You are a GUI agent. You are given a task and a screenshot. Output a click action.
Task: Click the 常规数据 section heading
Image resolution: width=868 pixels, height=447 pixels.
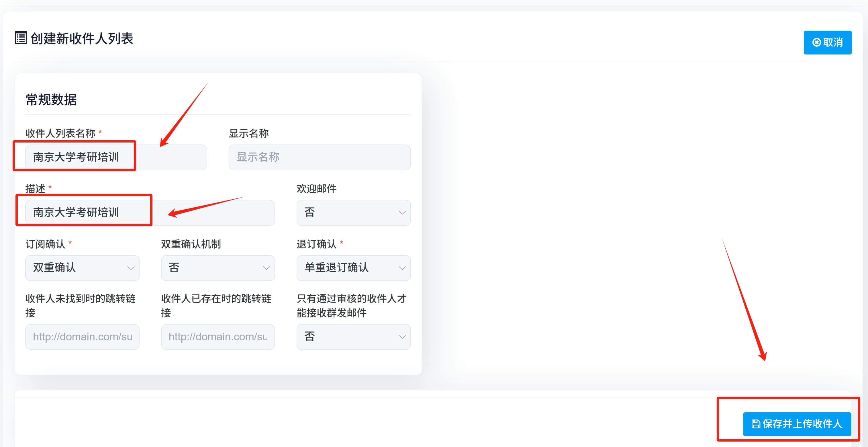point(51,100)
